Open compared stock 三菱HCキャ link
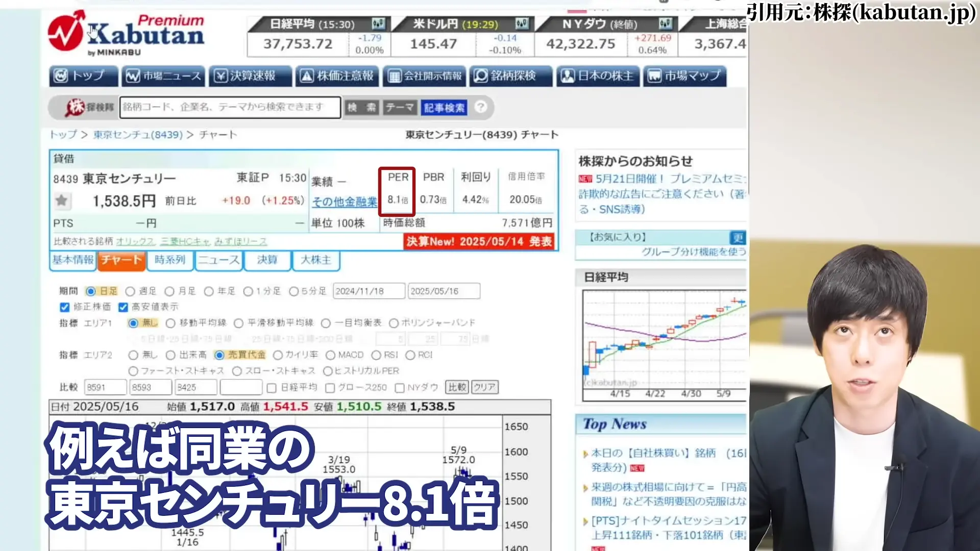Image resolution: width=980 pixels, height=551 pixels. pos(185,241)
